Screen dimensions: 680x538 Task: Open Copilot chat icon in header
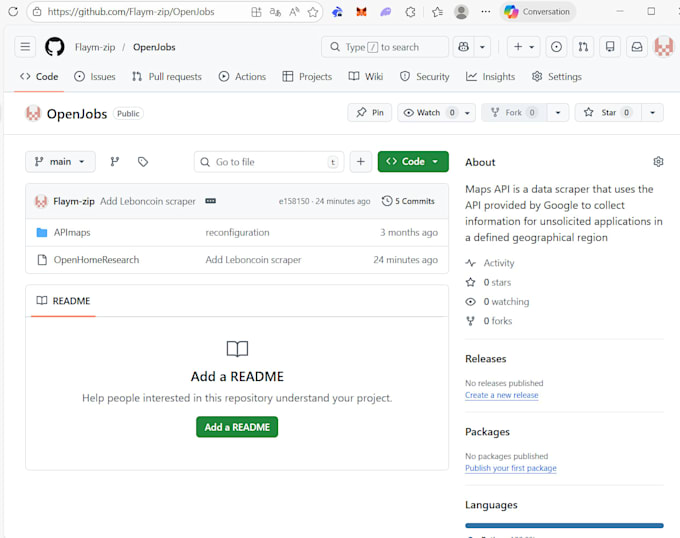464,47
